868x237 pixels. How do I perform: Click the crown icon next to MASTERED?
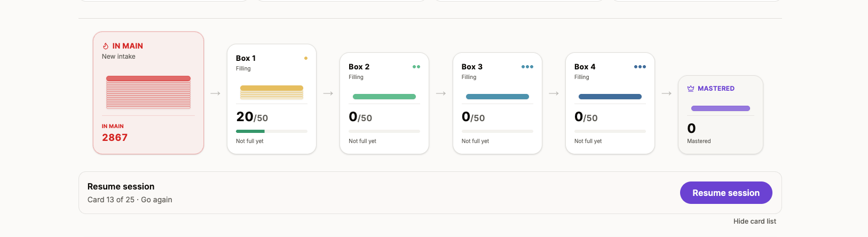(x=691, y=89)
